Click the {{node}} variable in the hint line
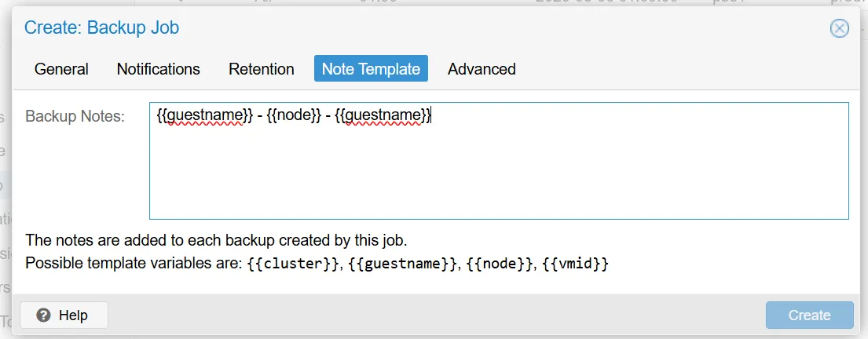 coord(499,264)
